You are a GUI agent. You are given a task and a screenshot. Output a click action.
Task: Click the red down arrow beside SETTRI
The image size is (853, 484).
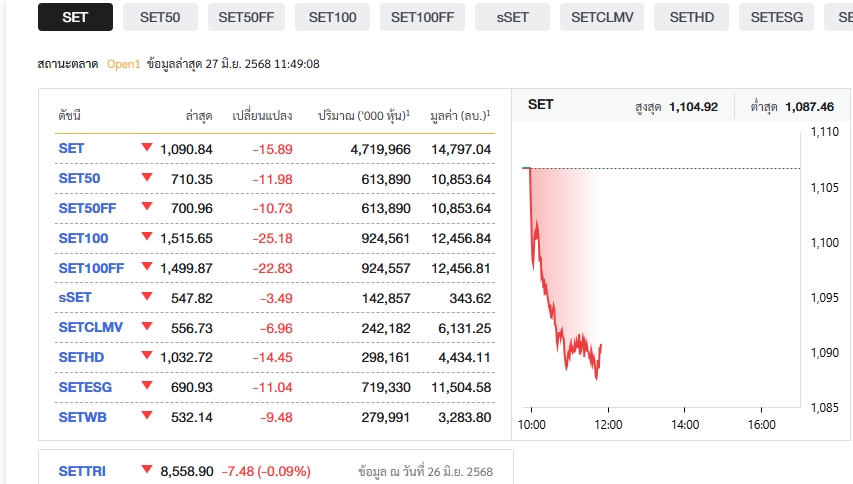pyautogui.click(x=147, y=470)
